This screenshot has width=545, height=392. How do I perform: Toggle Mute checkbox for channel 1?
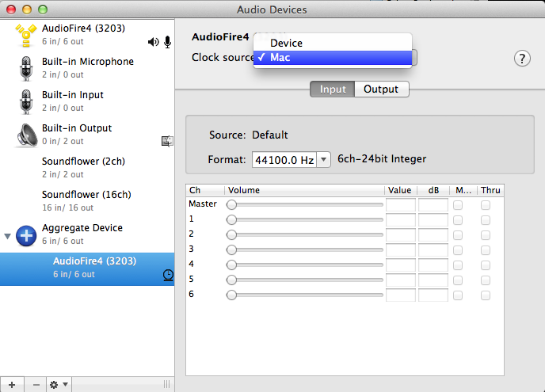coord(458,220)
